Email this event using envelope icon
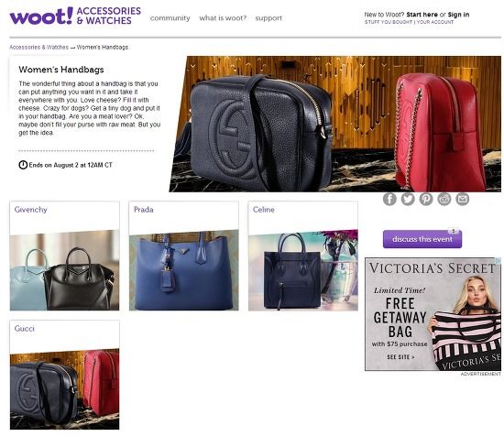This screenshot has width=504, height=436. coord(462,199)
